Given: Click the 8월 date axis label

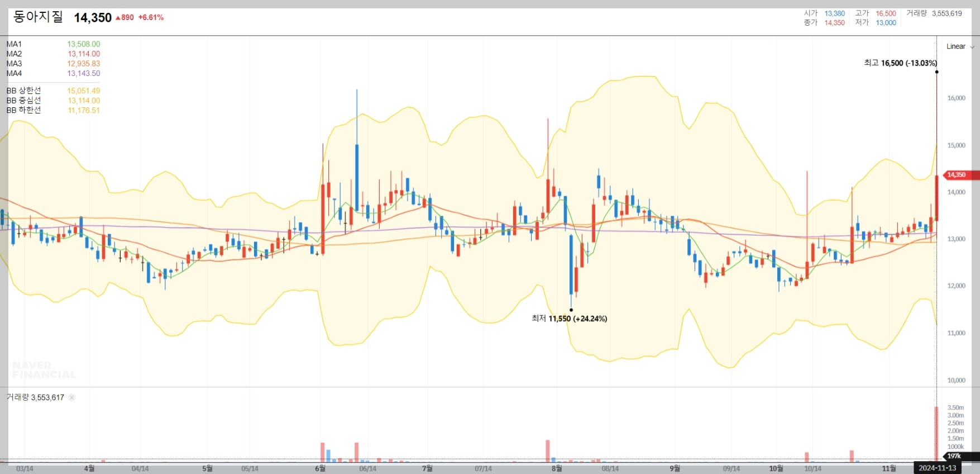Looking at the screenshot, I should [x=557, y=468].
